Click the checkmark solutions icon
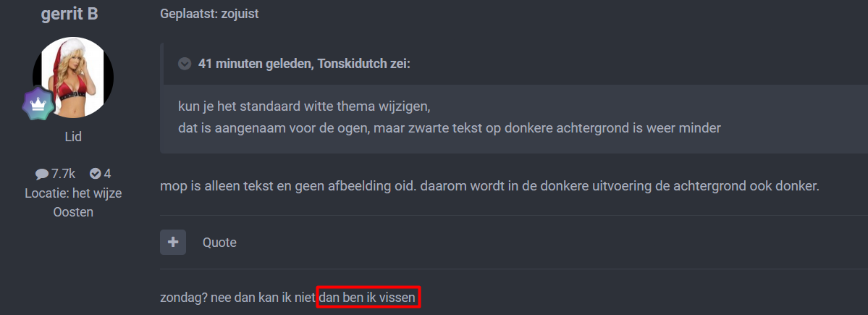 pos(96,174)
